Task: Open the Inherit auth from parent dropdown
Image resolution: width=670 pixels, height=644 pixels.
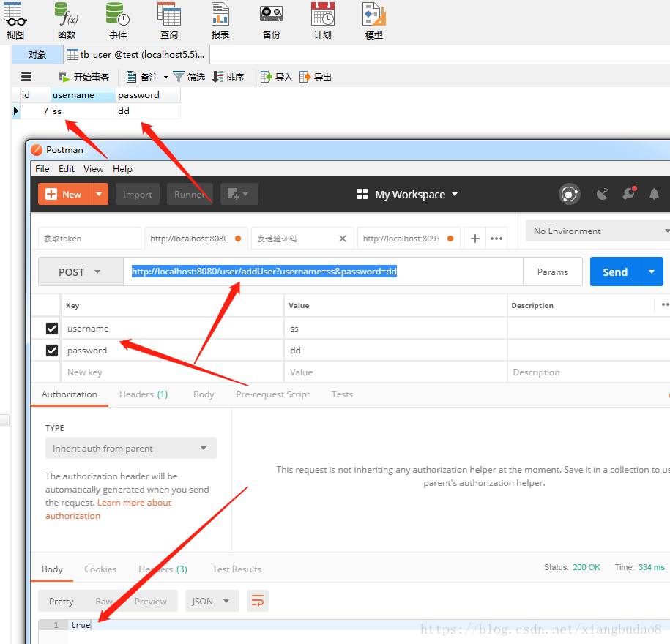Action: (x=131, y=448)
